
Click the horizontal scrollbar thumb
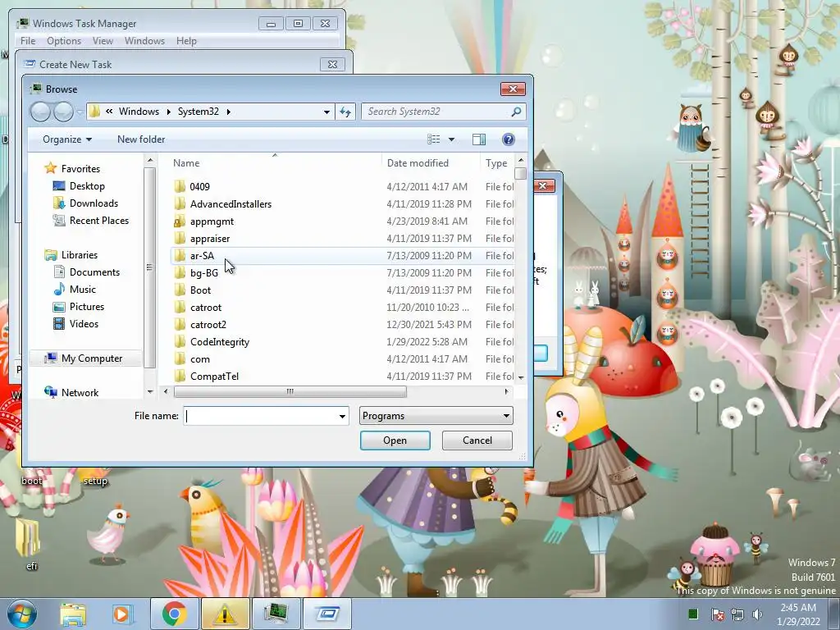290,391
